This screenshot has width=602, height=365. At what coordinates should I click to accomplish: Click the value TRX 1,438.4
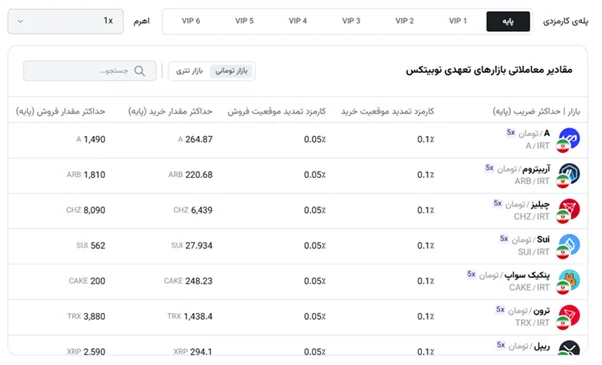coord(190,316)
